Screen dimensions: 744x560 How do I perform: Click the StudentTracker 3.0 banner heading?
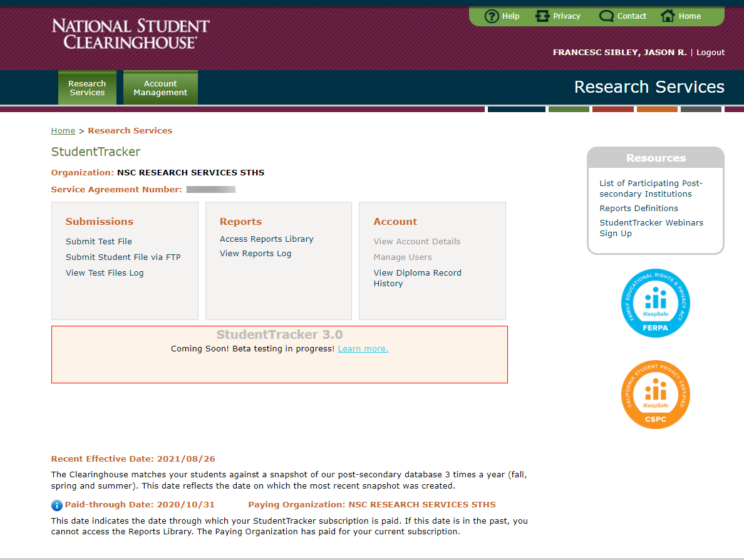pyautogui.click(x=279, y=334)
